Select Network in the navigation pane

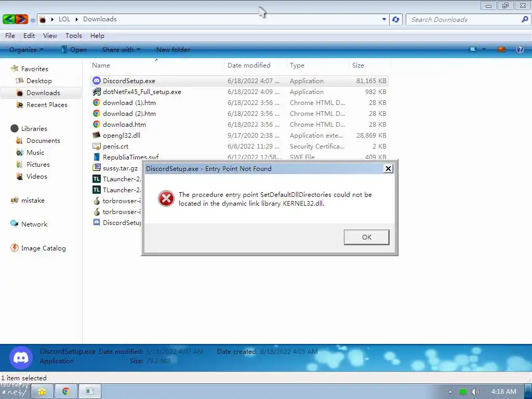(x=34, y=224)
